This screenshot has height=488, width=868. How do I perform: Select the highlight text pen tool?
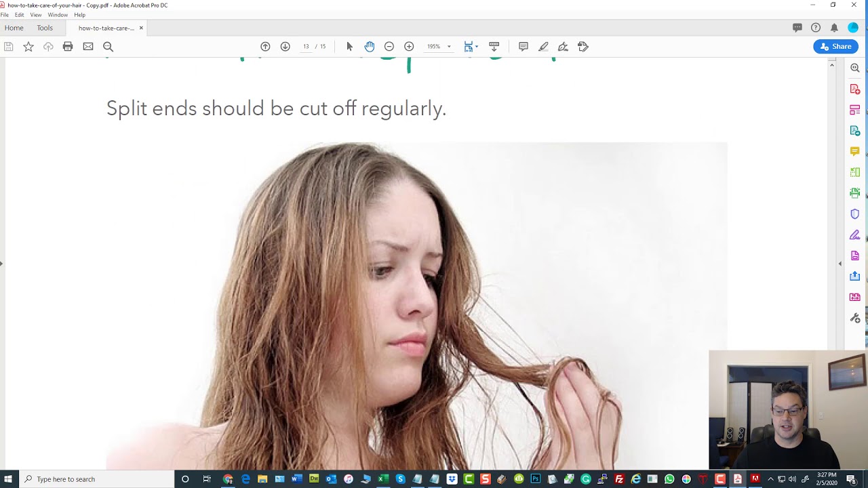point(543,47)
